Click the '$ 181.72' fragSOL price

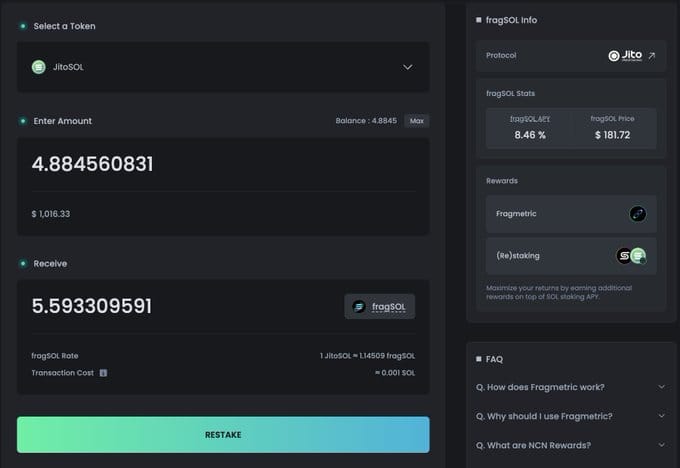612,135
